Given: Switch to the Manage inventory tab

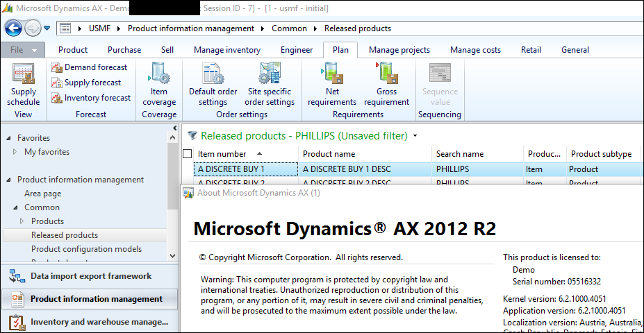Looking at the screenshot, I should tap(227, 50).
